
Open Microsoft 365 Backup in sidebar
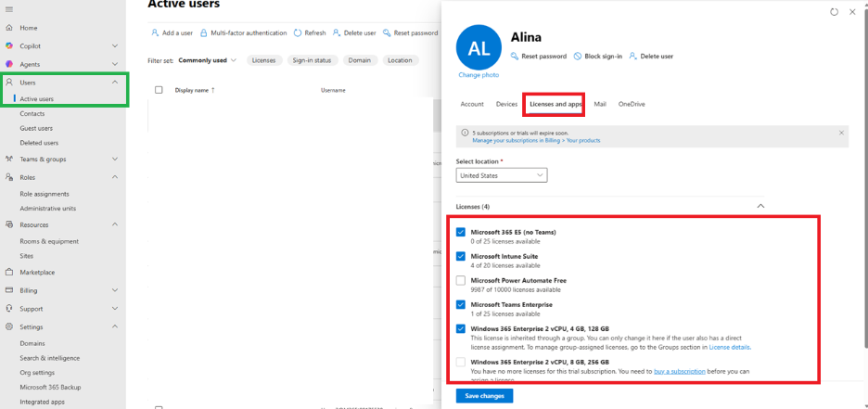[x=50, y=388]
